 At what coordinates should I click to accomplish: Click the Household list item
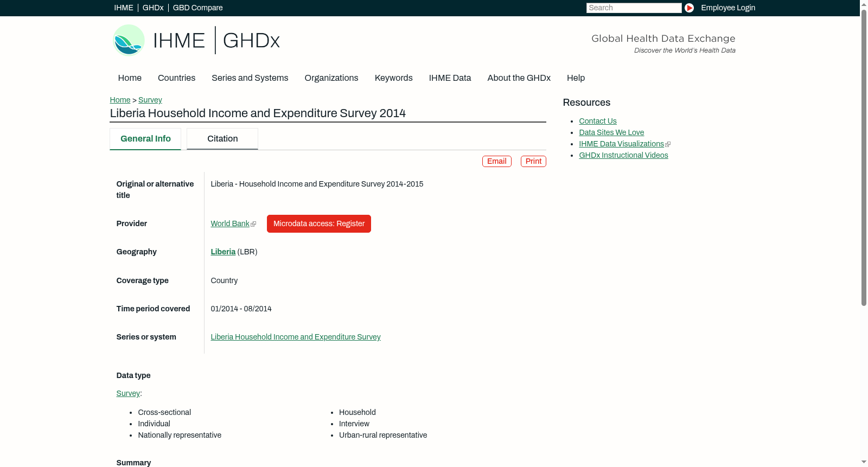pos(358,412)
